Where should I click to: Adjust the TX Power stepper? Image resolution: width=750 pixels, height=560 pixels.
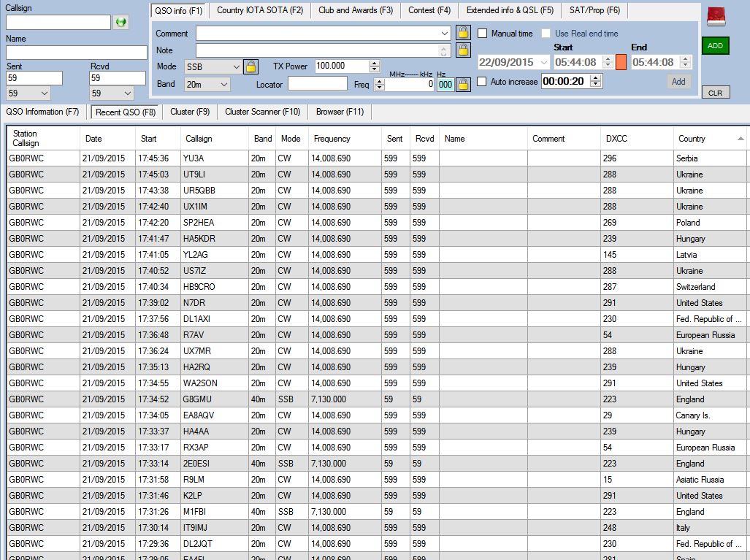click(x=375, y=66)
